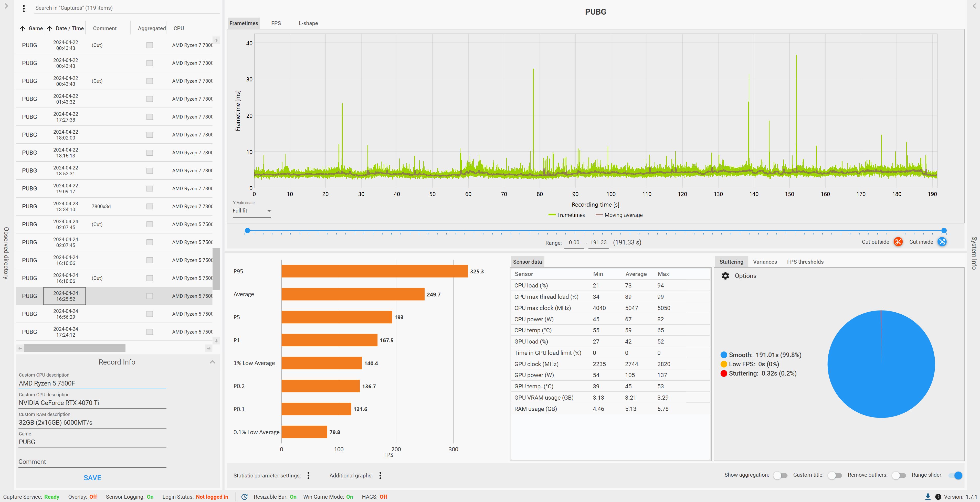Select the PUBG capture dated 2024-04-24 16:56:29
Image resolution: width=980 pixels, height=502 pixels.
tap(114, 314)
